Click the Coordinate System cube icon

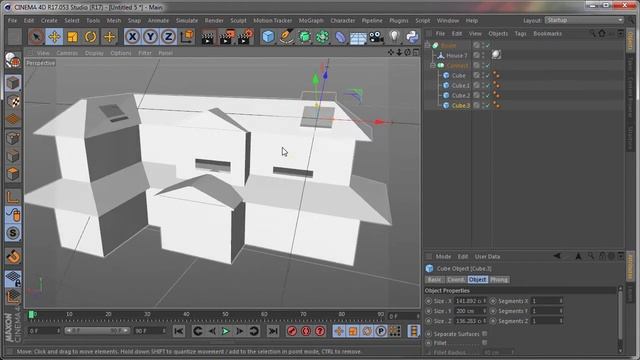click(187, 37)
